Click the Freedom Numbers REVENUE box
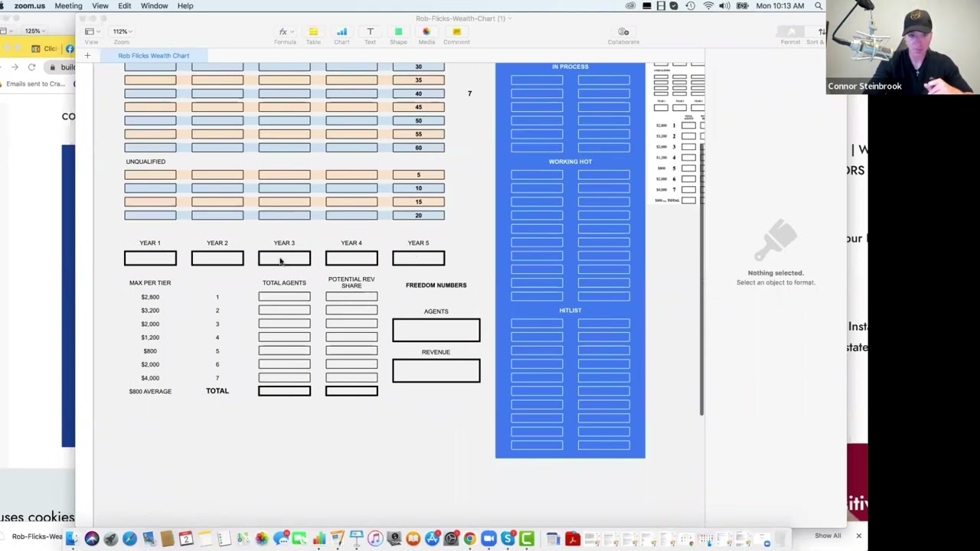The height and width of the screenshot is (551, 980). coord(436,371)
